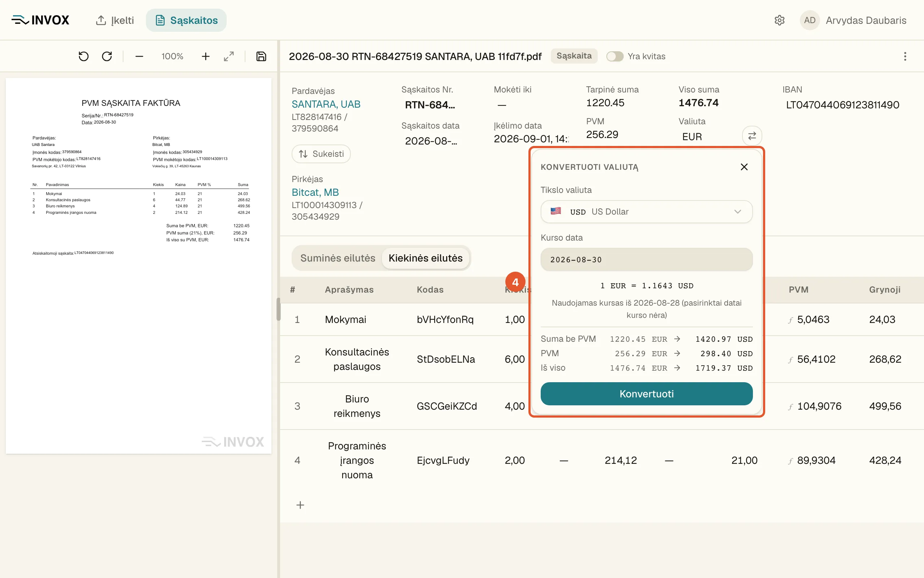Viewport: 924px width, 578px height.
Task: Go to the Įkelti upload page
Action: (114, 20)
